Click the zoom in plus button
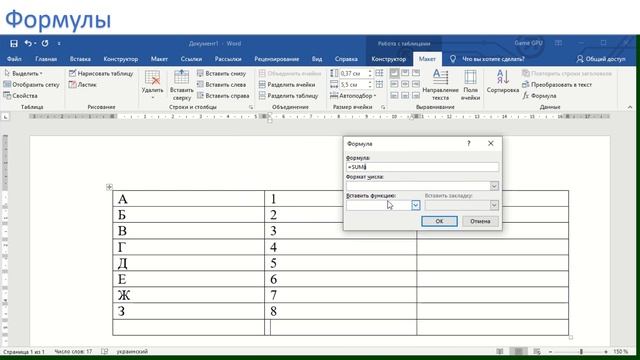The image size is (640, 360). point(606,351)
